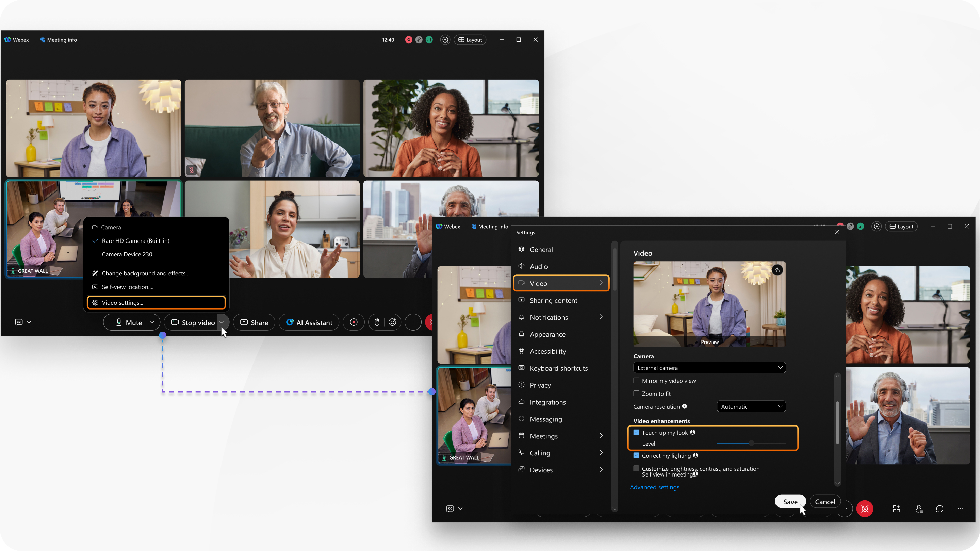This screenshot has width=980, height=551.
Task: Open the participants icon at bottom right
Action: 919,508
